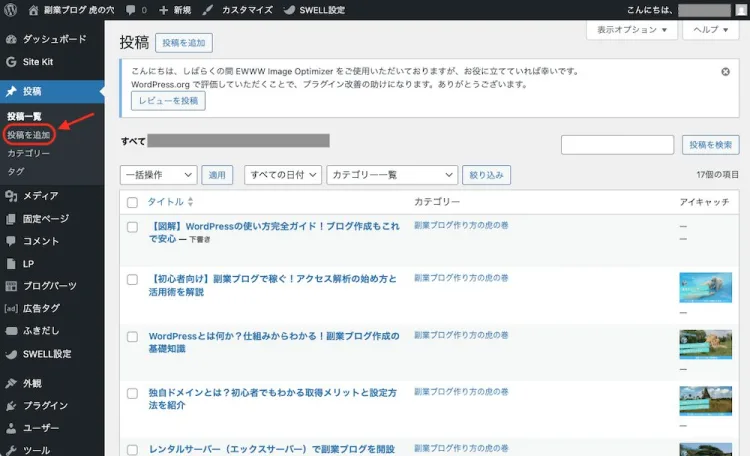Image resolution: width=750 pixels, height=456 pixels.
Task: Check the レンタルサーバー post checkbox
Action: [132, 450]
